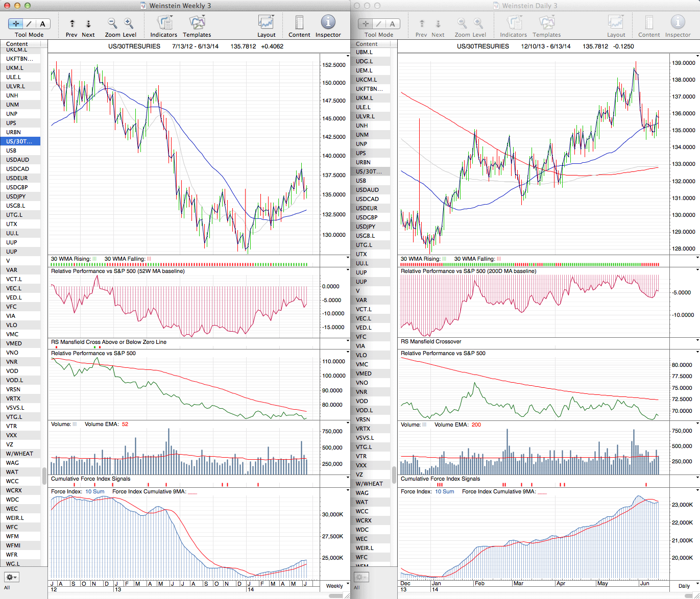The height and width of the screenshot is (599, 700).
Task: Select text annotation tool mode in Weekly window
Action: (42, 23)
